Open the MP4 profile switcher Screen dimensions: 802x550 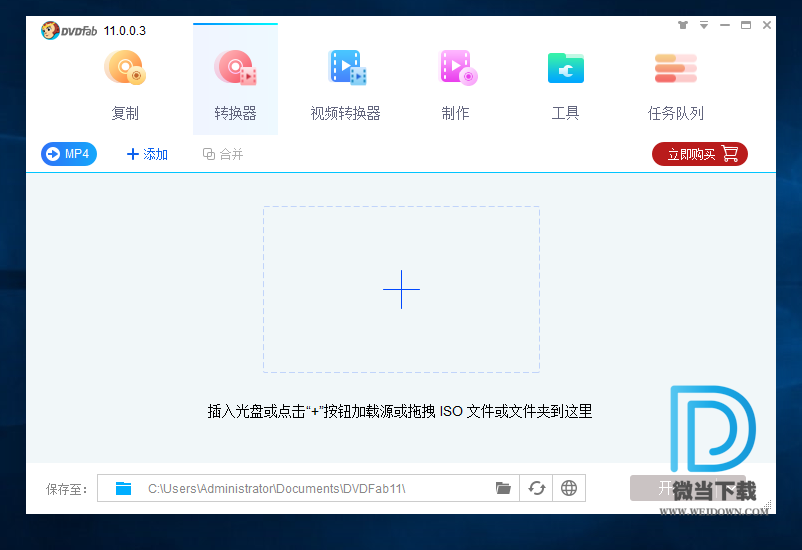pyautogui.click(x=69, y=154)
